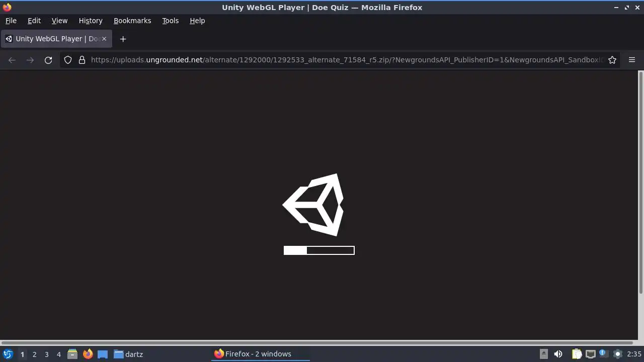Screen dimensions: 644x362
Task: Click the blue desktop icon in taskbar
Action: coord(103,354)
